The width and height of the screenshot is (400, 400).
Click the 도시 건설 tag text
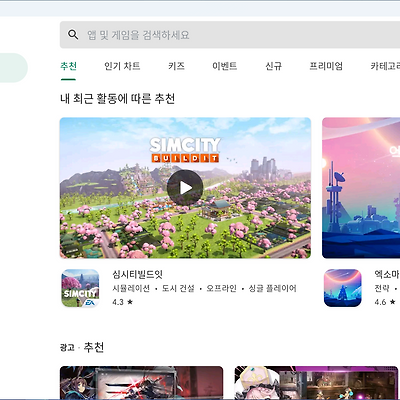pos(178,288)
